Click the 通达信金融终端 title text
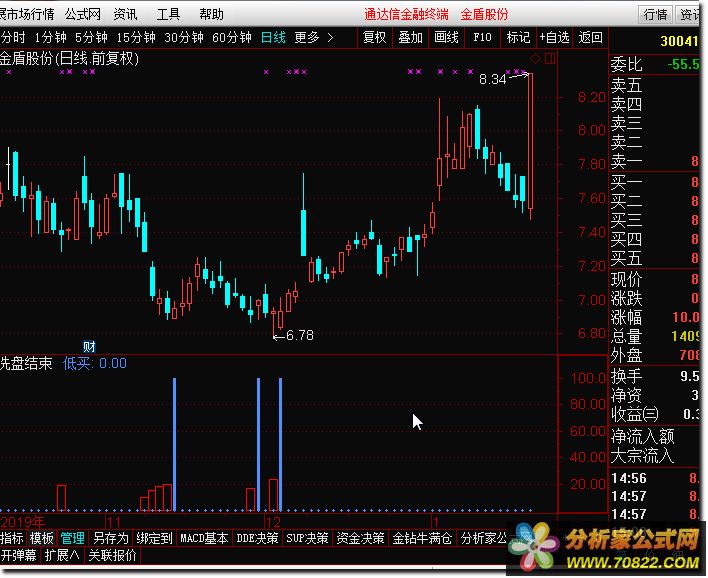The height and width of the screenshot is (578, 708). (406, 14)
